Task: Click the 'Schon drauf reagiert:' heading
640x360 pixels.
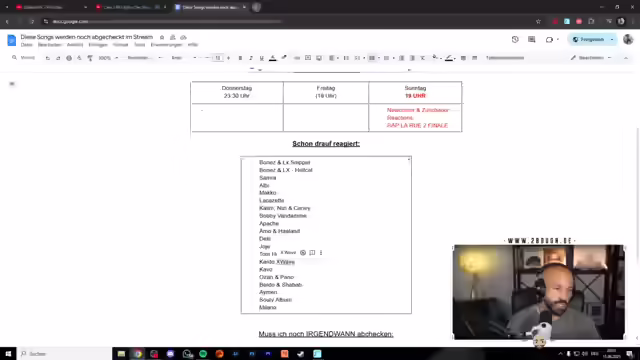Action: click(326, 144)
